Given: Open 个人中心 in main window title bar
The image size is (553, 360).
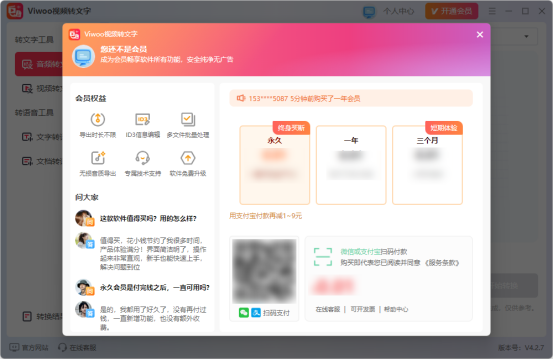Looking at the screenshot, I should tap(399, 12).
